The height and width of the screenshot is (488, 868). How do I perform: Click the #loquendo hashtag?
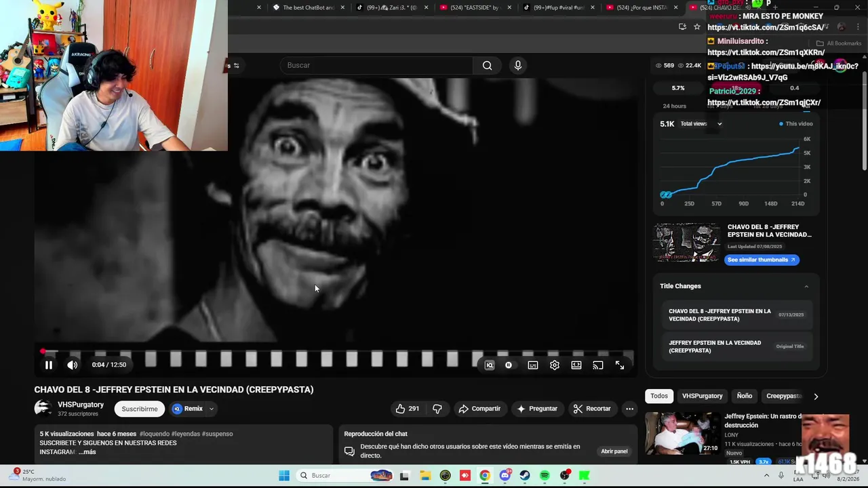pos(154,434)
